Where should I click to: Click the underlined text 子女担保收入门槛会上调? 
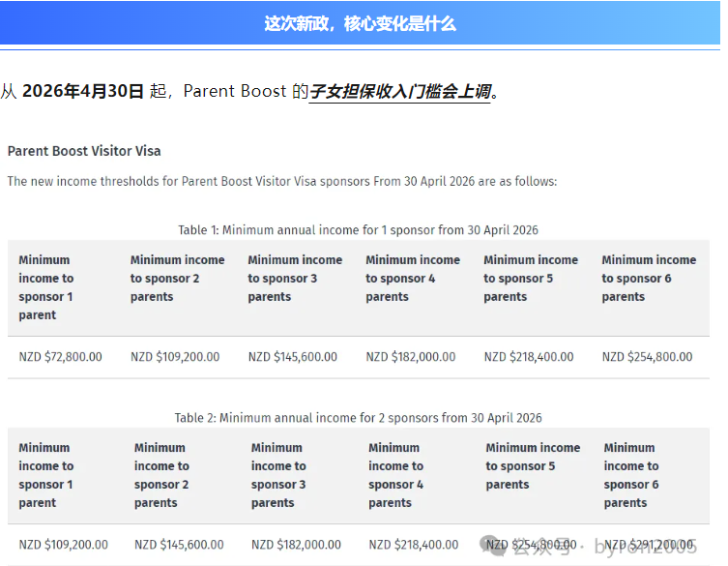[x=399, y=91]
